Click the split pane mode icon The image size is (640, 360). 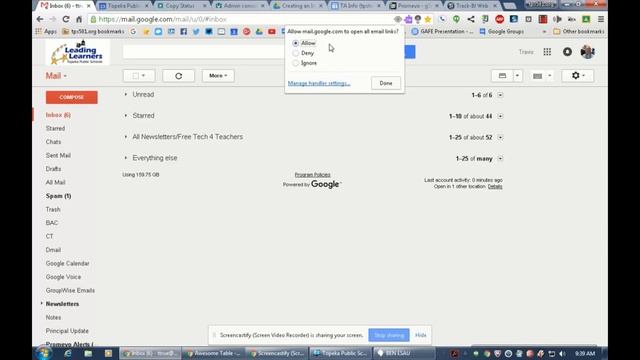(x=502, y=76)
